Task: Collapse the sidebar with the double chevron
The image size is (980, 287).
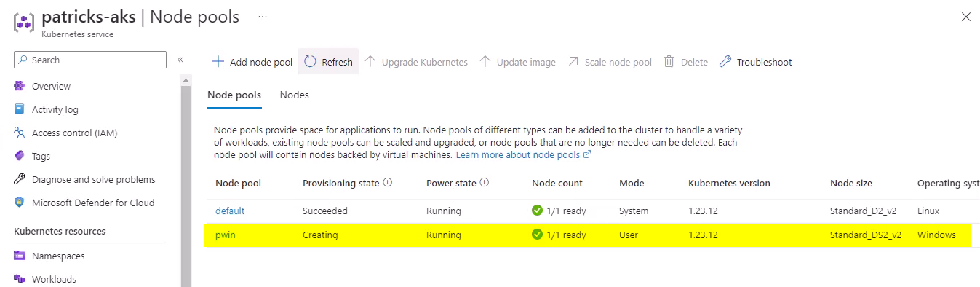Action: (x=180, y=60)
